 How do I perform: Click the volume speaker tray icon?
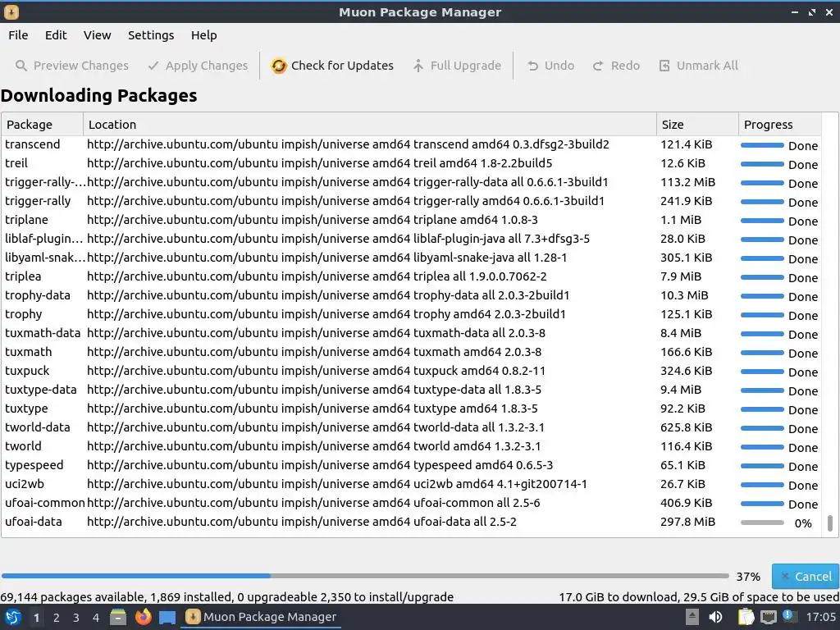click(715, 617)
